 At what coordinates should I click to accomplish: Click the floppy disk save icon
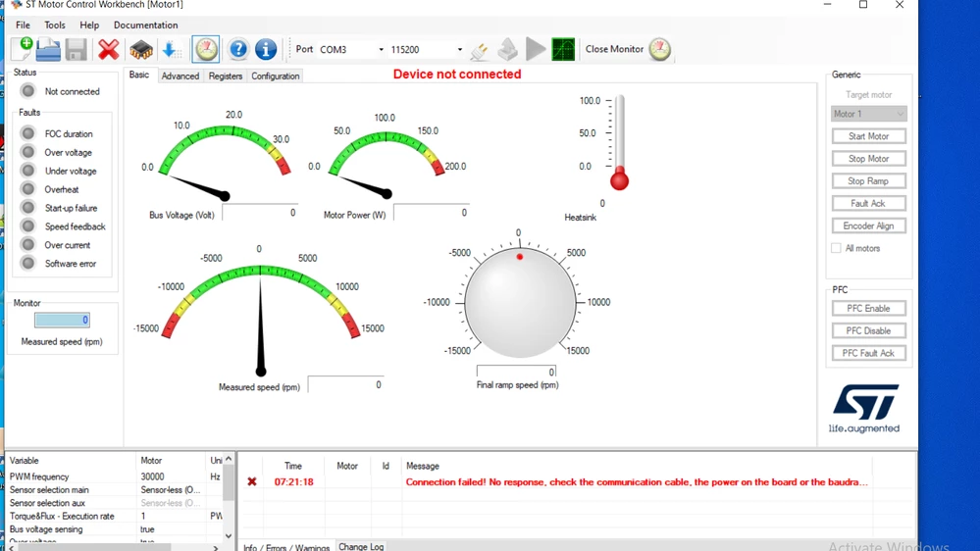77,49
